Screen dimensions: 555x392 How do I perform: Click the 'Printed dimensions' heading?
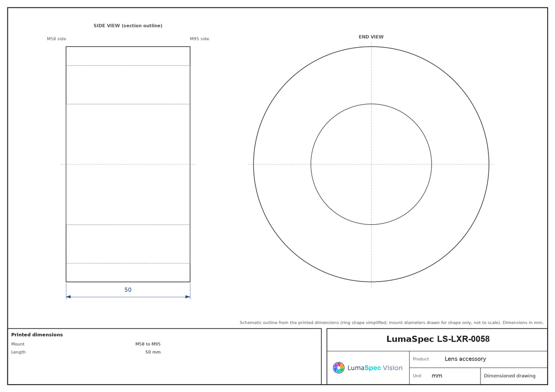[37, 335]
